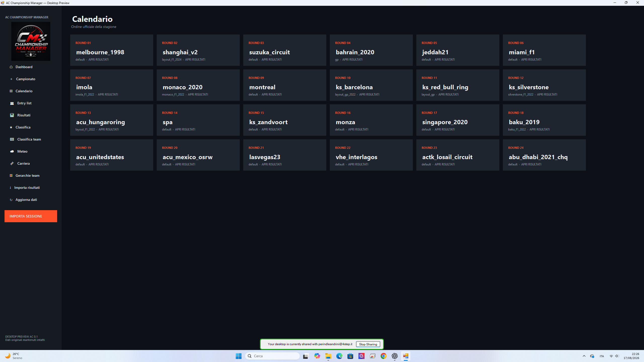The height and width of the screenshot is (362, 644).
Task: Click the Windows Start button
Action: (238, 356)
